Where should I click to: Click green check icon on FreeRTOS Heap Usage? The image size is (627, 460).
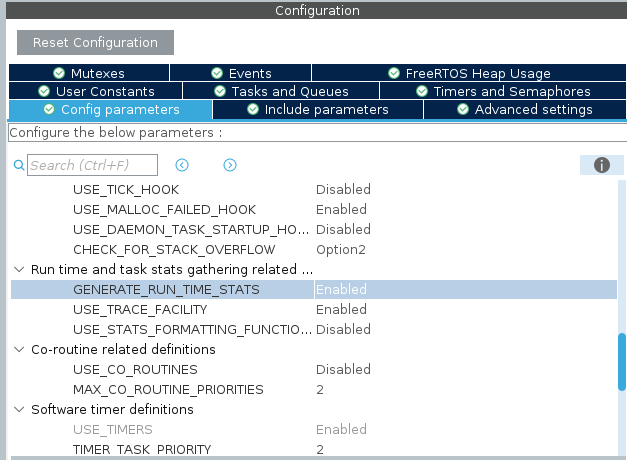point(394,73)
